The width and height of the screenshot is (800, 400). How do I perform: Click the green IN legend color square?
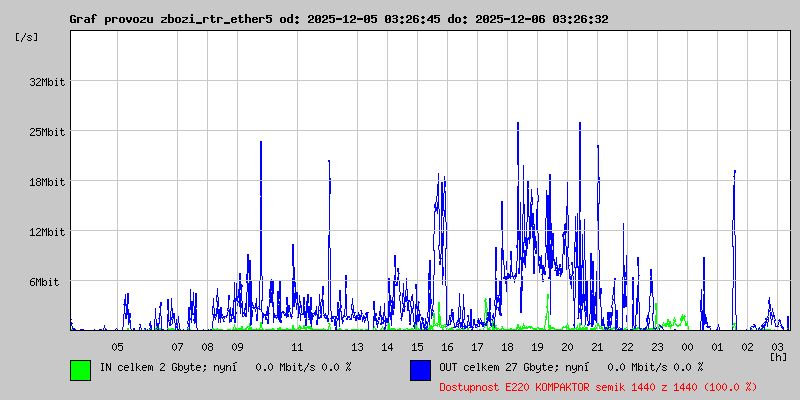(x=80, y=369)
